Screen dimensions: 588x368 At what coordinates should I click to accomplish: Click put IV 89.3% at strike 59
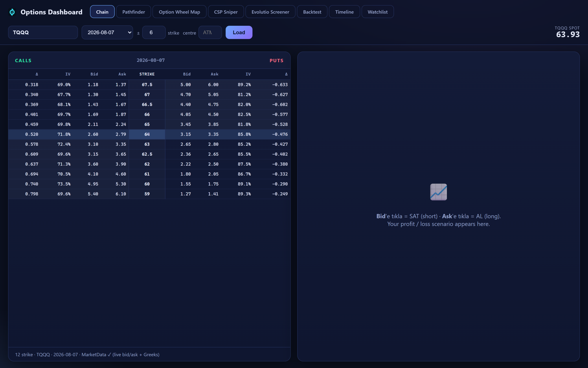coord(244,194)
